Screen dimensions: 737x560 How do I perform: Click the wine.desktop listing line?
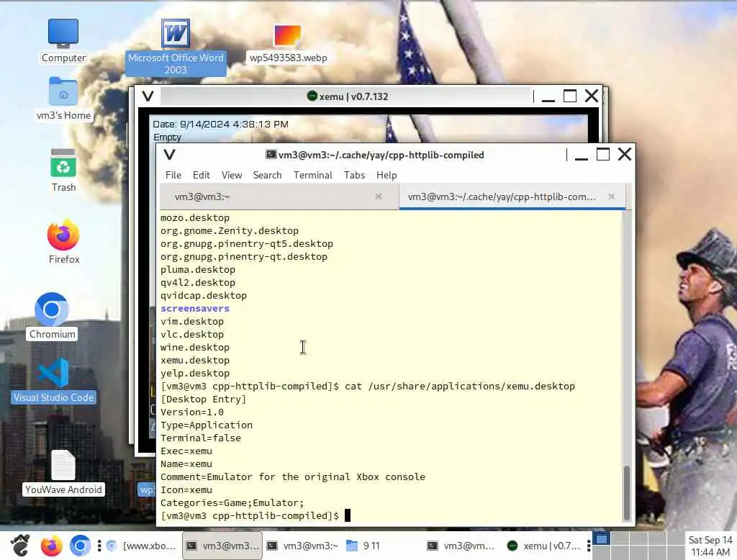click(x=194, y=347)
